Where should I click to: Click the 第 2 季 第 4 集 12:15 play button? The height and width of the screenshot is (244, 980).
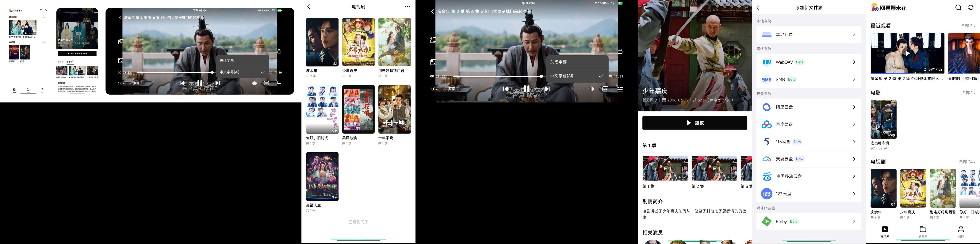[x=77, y=54]
